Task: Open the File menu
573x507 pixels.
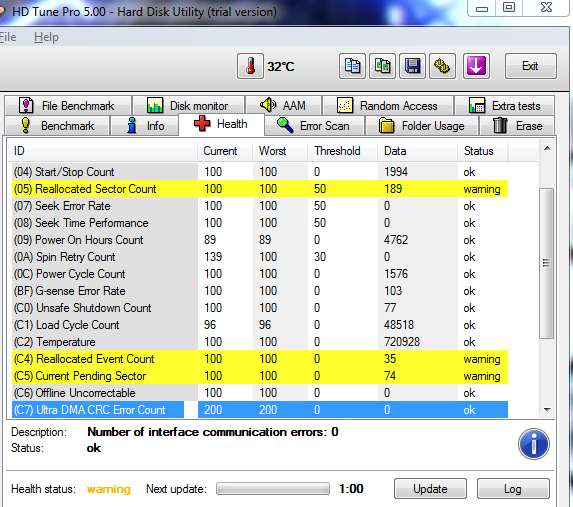Action: pyautogui.click(x=8, y=37)
